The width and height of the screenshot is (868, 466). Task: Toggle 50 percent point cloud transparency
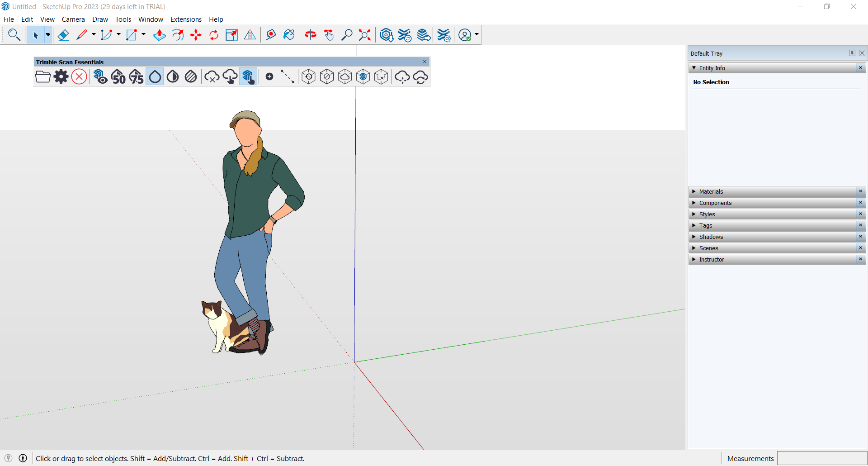pos(118,77)
